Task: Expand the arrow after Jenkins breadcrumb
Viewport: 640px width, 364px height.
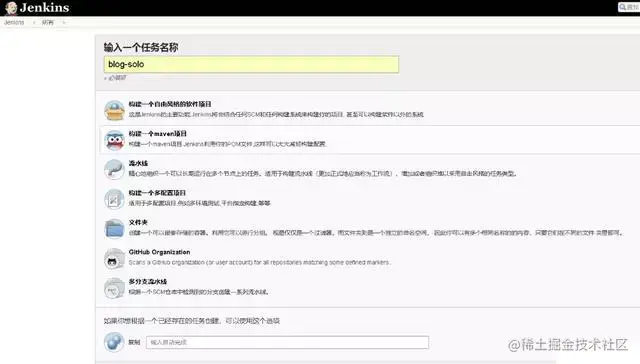Action: point(34,22)
